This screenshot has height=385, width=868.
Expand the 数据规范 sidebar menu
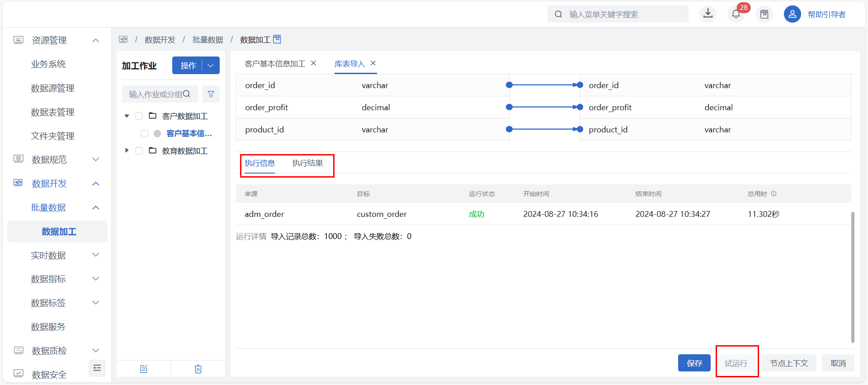point(95,160)
